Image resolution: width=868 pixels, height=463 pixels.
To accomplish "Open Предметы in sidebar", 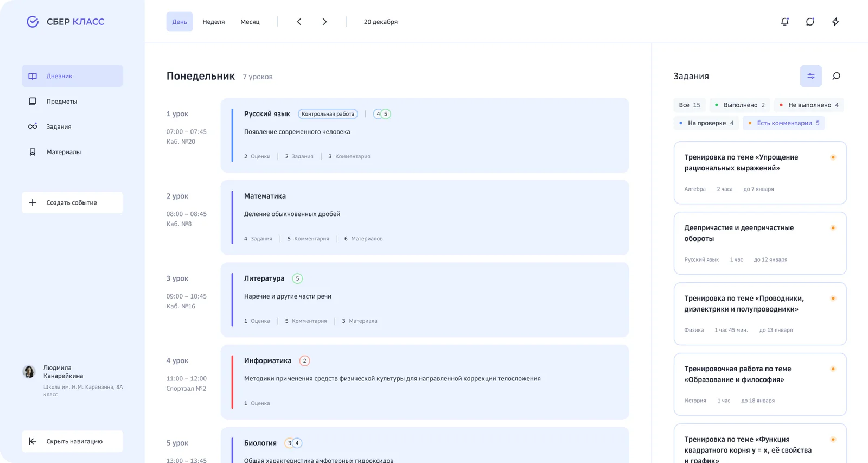I will tap(72, 102).
